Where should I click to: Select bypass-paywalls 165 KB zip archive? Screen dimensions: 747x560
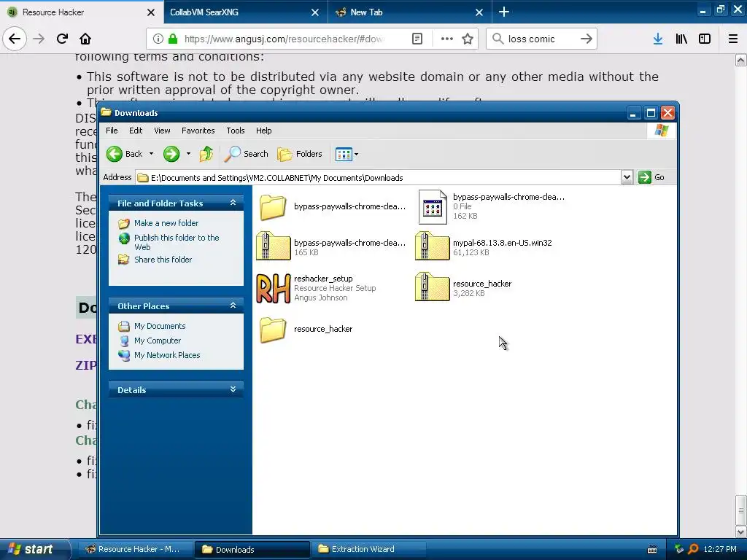coord(273,246)
